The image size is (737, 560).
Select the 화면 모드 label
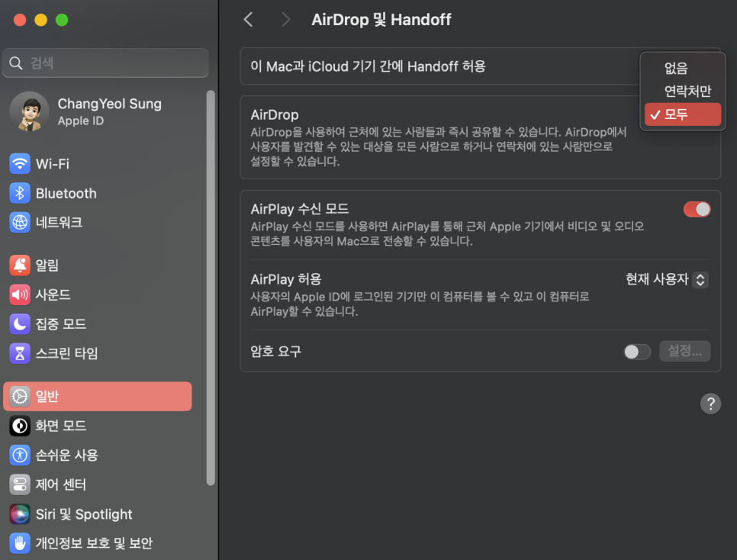tap(61, 426)
